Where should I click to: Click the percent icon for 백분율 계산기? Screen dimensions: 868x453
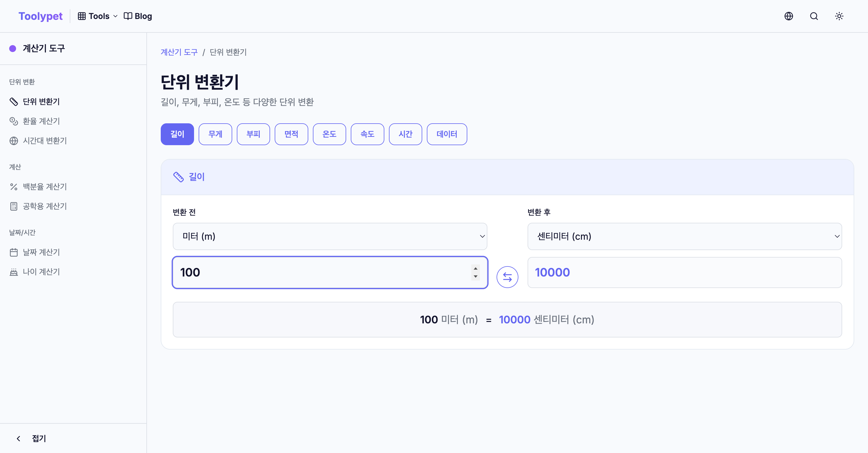pyautogui.click(x=13, y=187)
